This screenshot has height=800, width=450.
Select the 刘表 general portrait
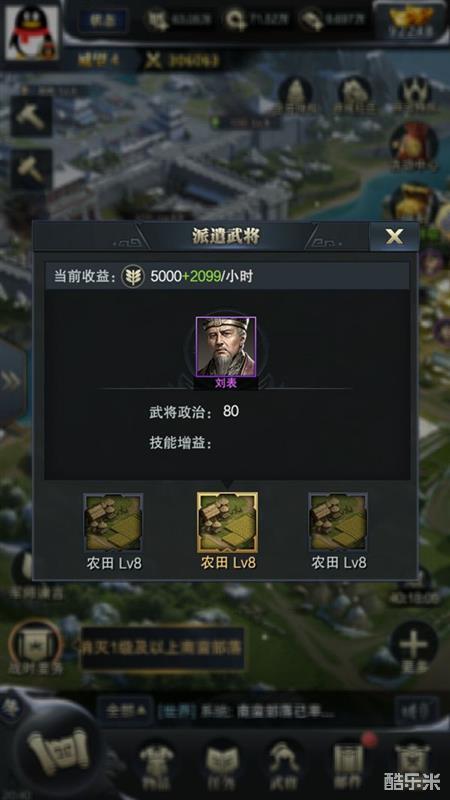(x=226, y=347)
